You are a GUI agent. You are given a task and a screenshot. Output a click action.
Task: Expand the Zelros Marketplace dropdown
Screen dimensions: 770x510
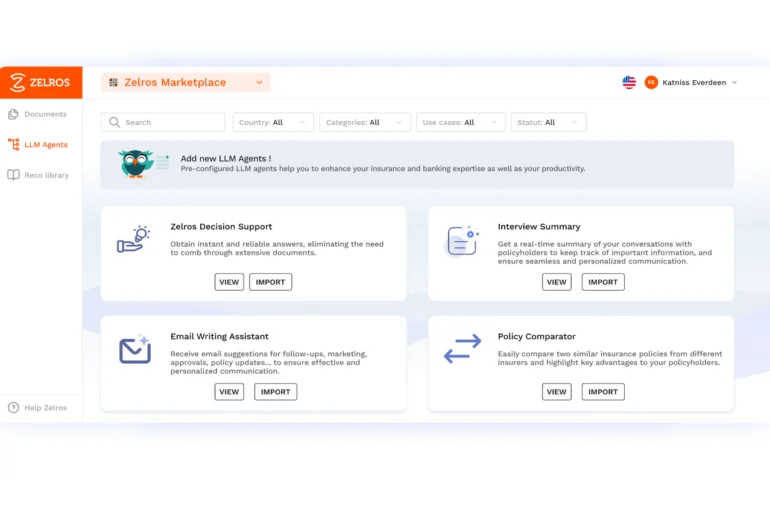pyautogui.click(x=186, y=82)
